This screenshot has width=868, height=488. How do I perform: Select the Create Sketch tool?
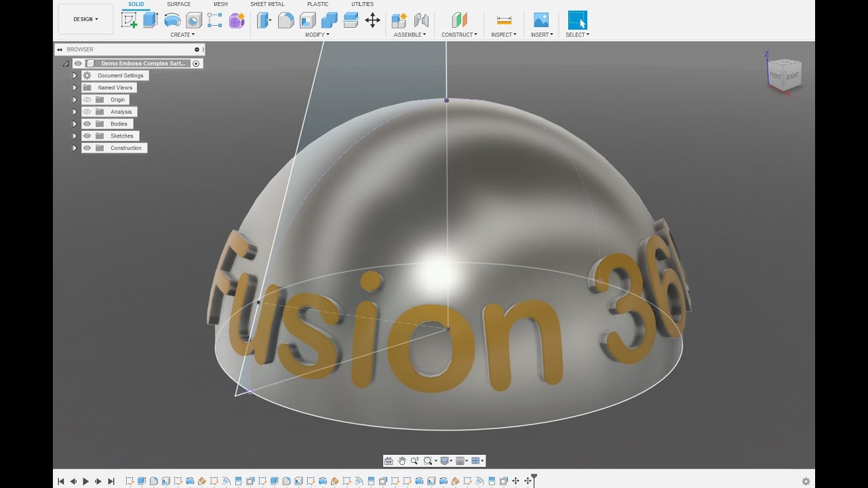(129, 20)
